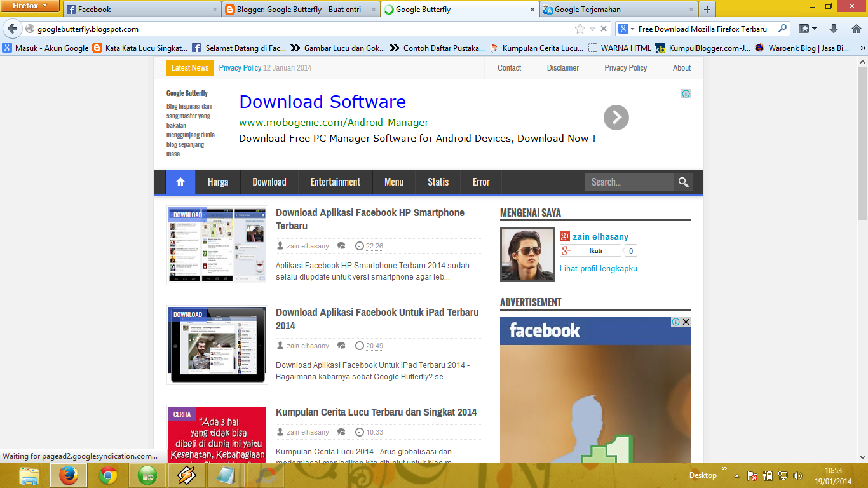Run the search bar magnifier icon
Viewport: 868px width, 488px height.
783,29
